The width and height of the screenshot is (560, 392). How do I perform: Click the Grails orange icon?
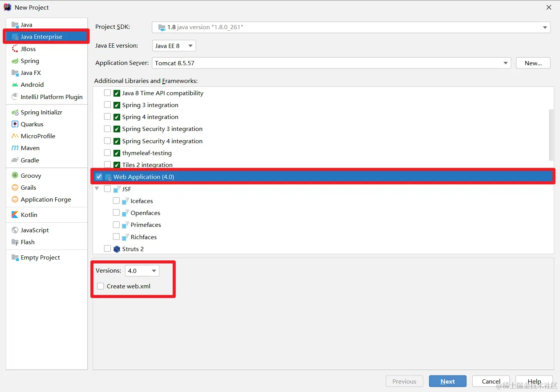pos(15,187)
